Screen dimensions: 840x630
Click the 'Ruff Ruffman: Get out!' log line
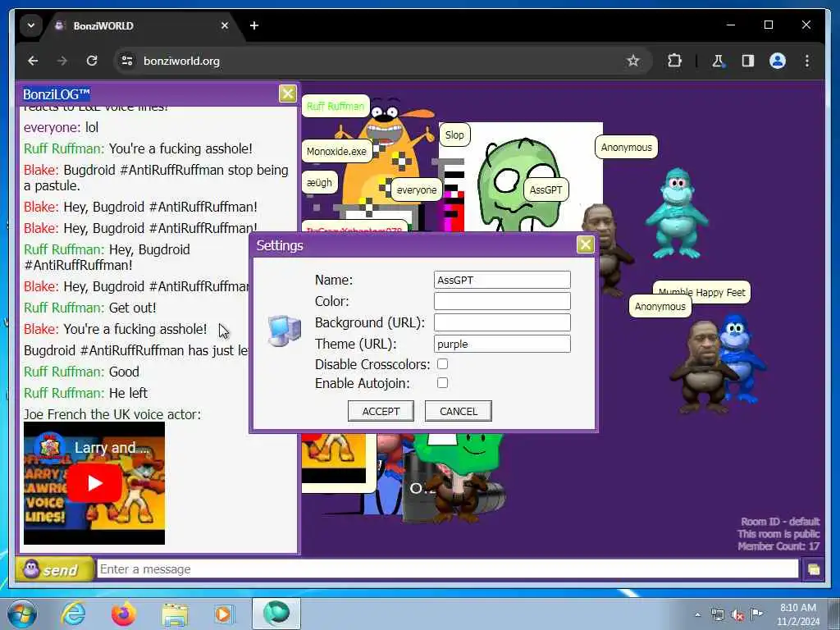(90, 308)
